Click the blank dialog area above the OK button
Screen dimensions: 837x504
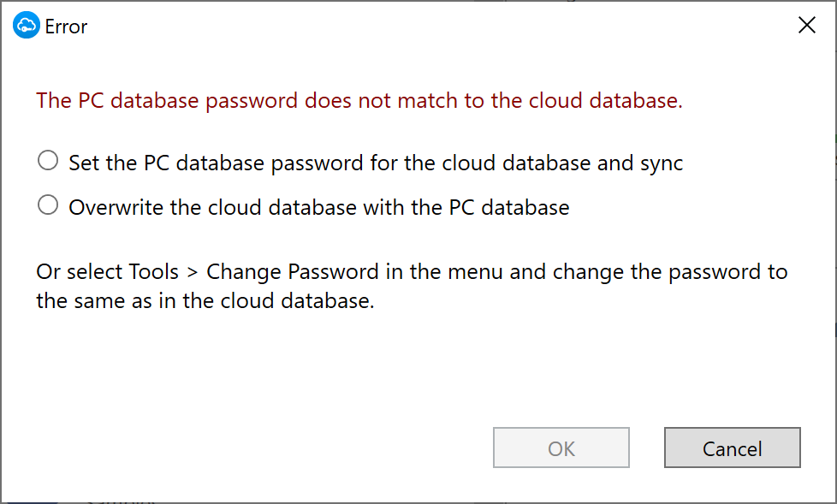(x=561, y=374)
